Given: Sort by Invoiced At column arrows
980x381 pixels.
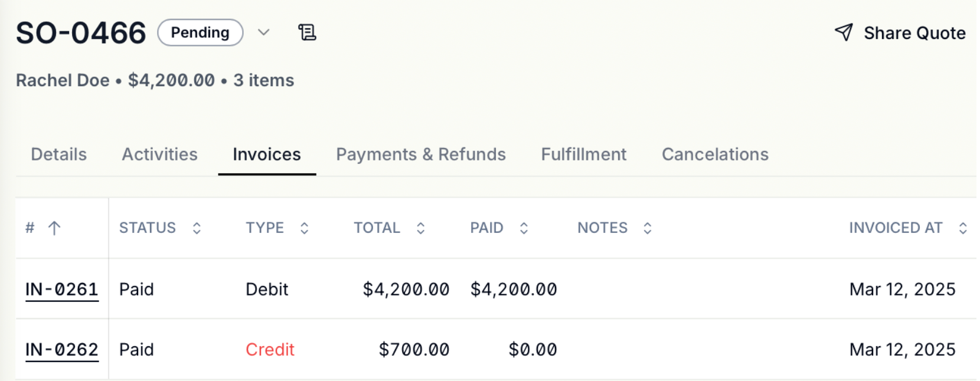Looking at the screenshot, I should (963, 228).
